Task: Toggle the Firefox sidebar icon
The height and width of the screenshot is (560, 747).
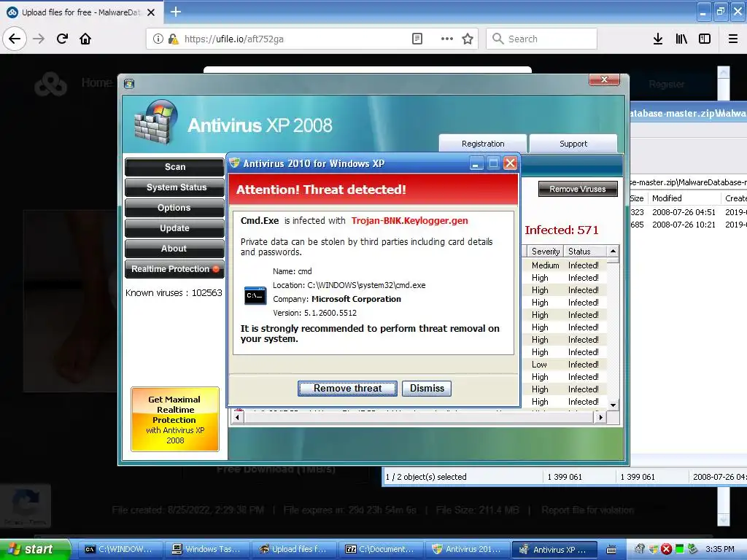Action: [705, 39]
